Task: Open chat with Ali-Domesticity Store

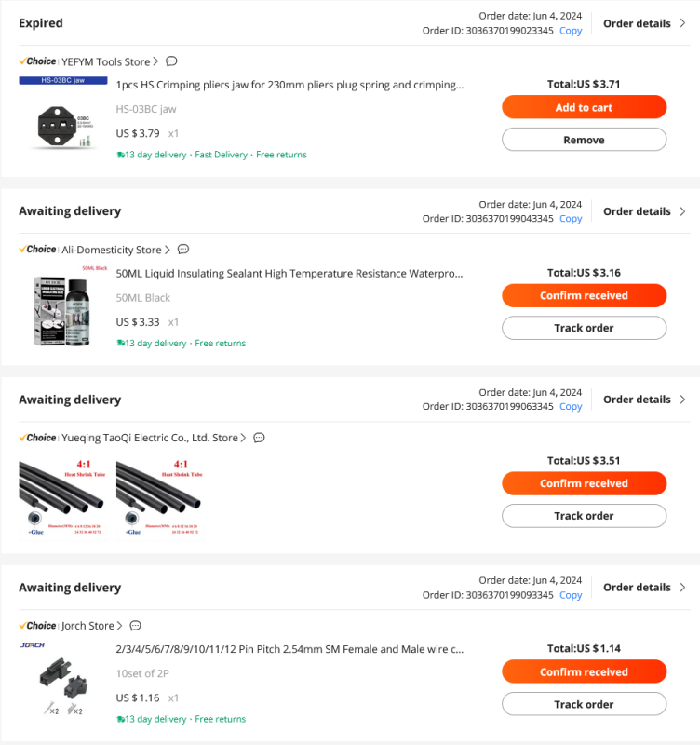Action: pyautogui.click(x=183, y=250)
